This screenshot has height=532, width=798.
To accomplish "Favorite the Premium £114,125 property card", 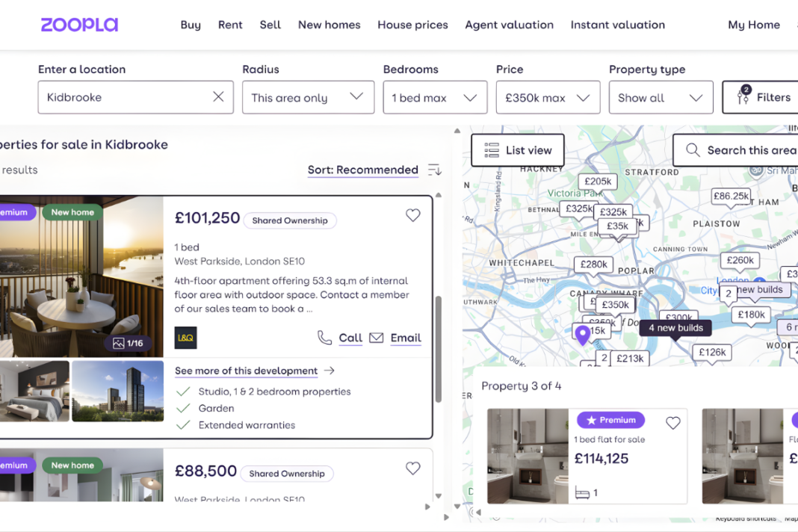I will pyautogui.click(x=672, y=422).
